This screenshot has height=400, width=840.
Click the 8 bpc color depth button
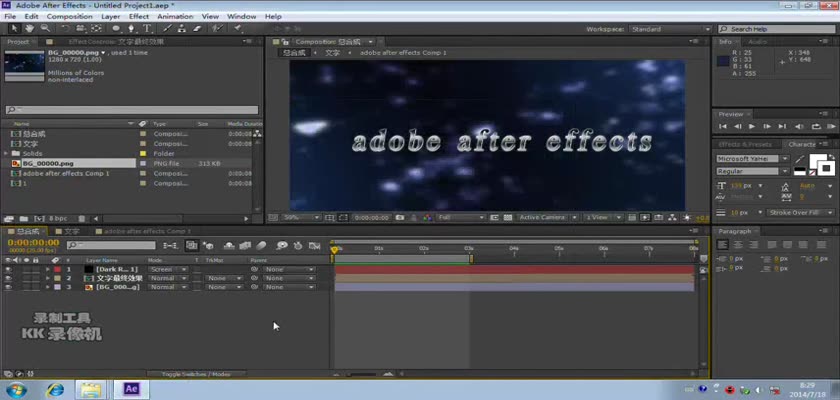[58, 218]
